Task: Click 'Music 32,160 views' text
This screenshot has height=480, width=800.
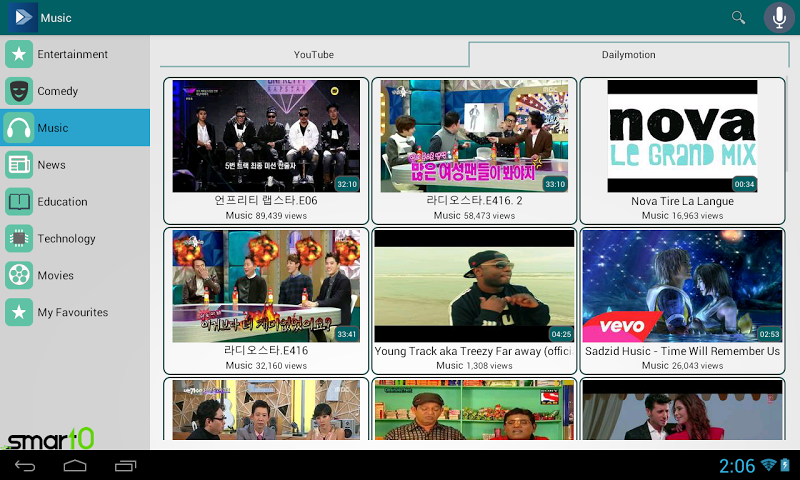Action: (266, 365)
